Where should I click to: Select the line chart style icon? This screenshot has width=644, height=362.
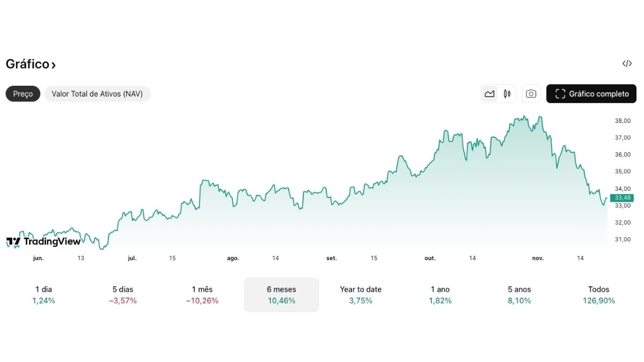click(x=489, y=93)
